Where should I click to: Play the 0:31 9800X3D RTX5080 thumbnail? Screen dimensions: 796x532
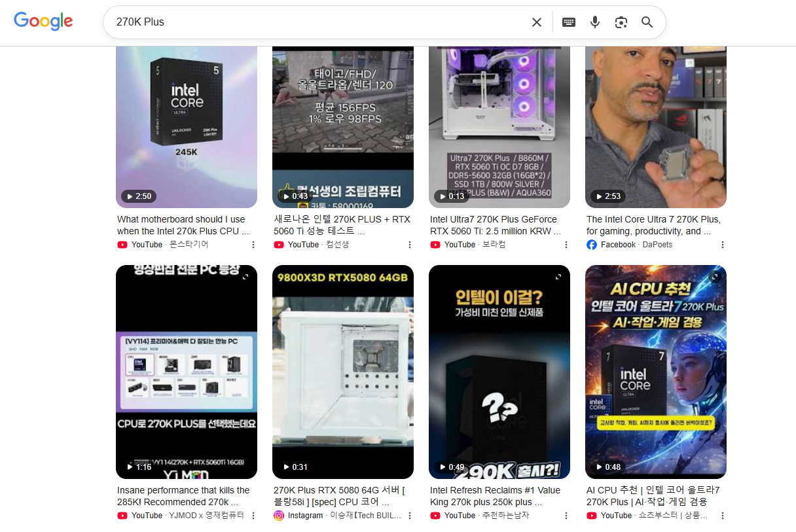pyautogui.click(x=343, y=372)
